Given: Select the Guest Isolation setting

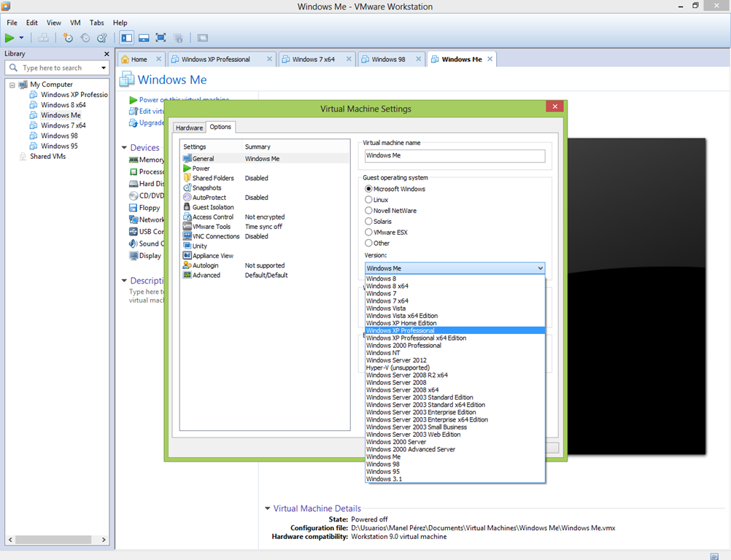Looking at the screenshot, I should click(212, 207).
